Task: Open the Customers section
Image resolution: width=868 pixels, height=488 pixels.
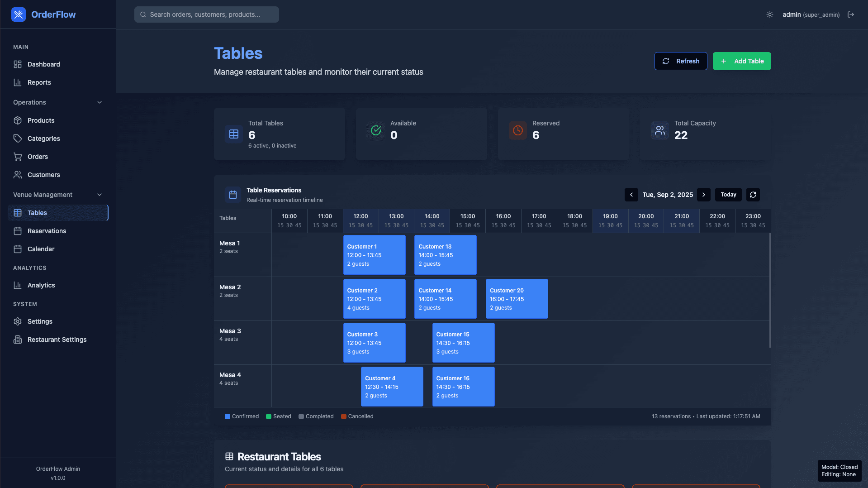Action: pos(43,175)
